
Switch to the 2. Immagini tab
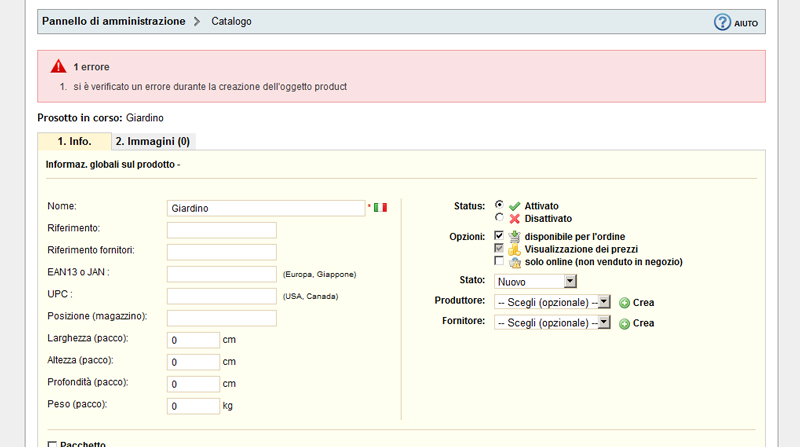151,142
